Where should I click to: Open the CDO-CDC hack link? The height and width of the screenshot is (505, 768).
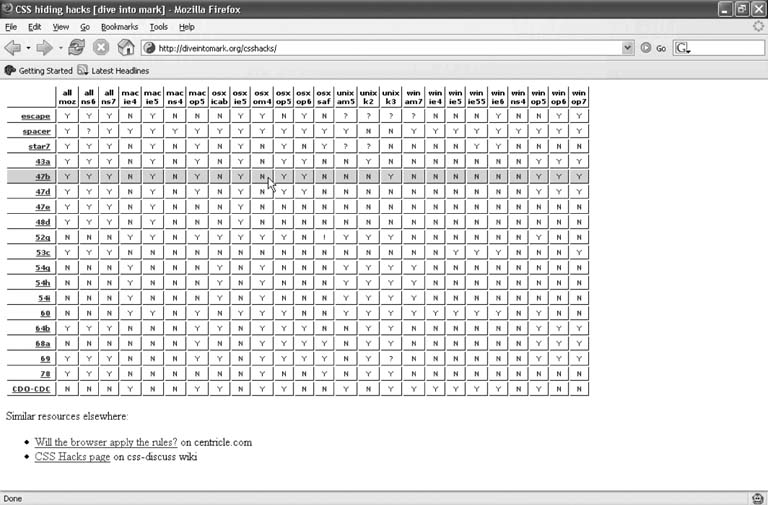click(31, 389)
